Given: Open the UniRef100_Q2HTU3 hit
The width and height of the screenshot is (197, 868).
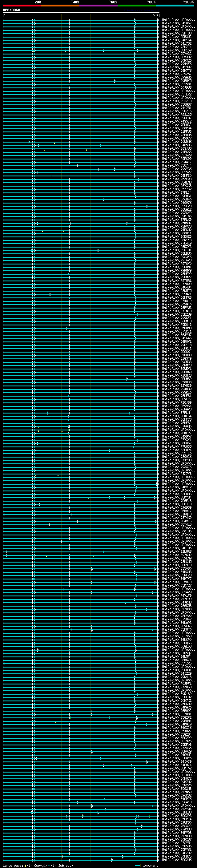Looking at the screenshot, I should (x=177, y=33).
